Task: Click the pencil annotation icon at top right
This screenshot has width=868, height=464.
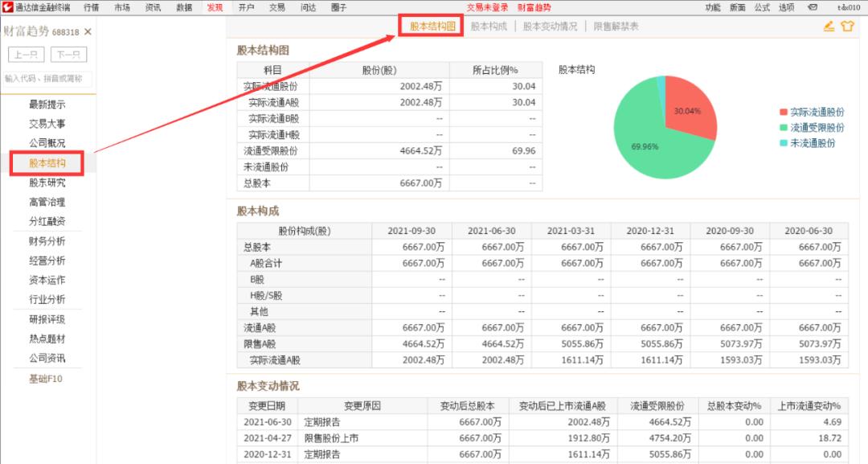Action: coord(829,27)
